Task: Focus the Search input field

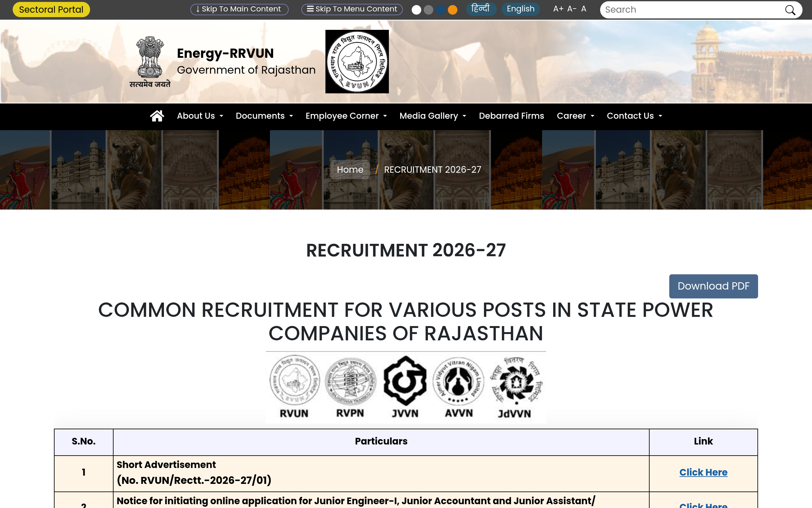Action: tap(691, 10)
